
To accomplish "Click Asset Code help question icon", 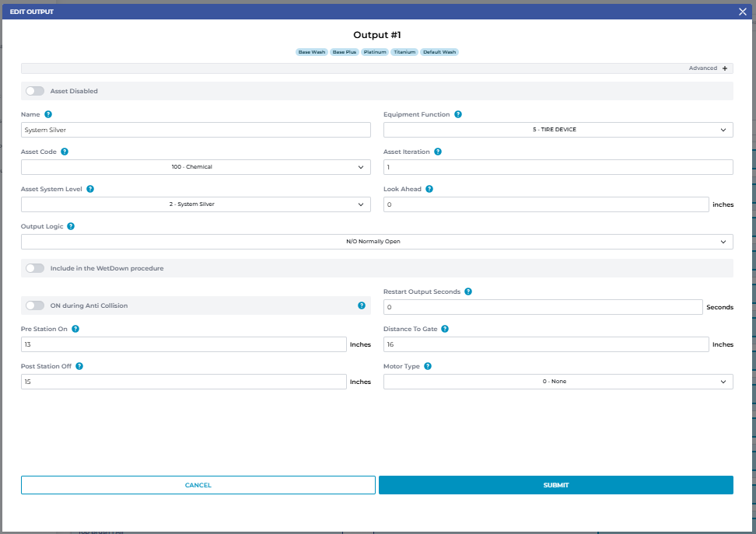I will 65,152.
